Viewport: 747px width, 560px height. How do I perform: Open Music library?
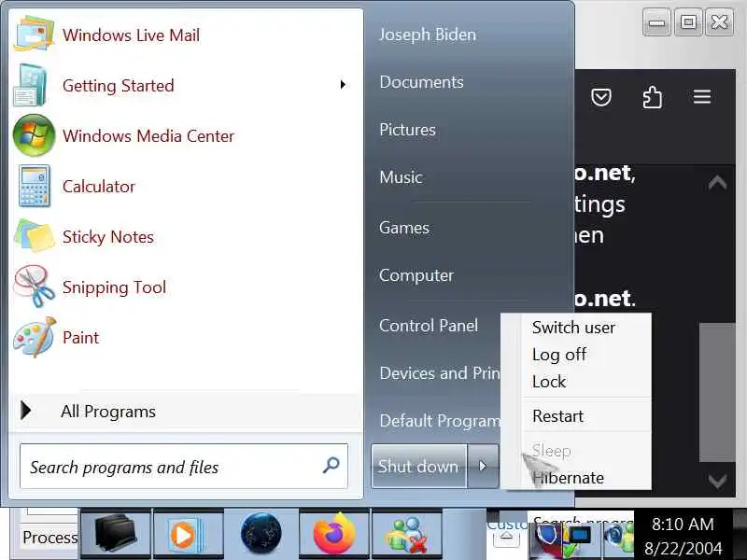[x=401, y=177]
